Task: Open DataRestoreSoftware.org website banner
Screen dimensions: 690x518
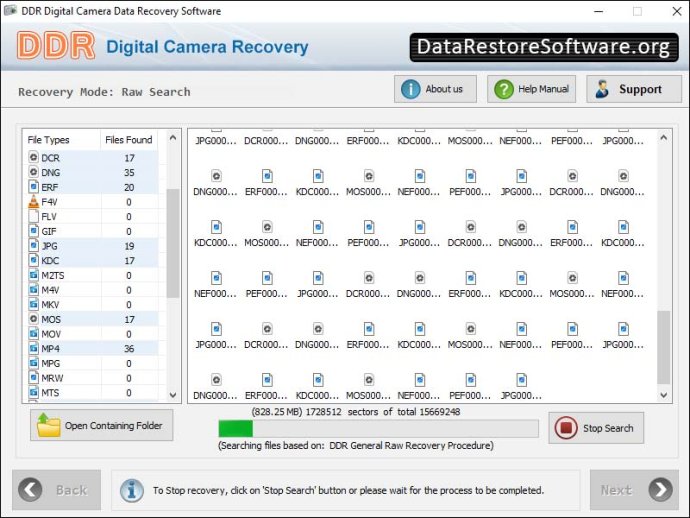Action: point(543,47)
